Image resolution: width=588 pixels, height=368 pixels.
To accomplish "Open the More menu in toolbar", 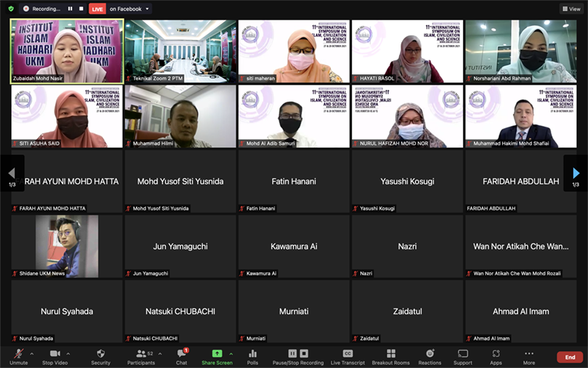I will (529, 354).
